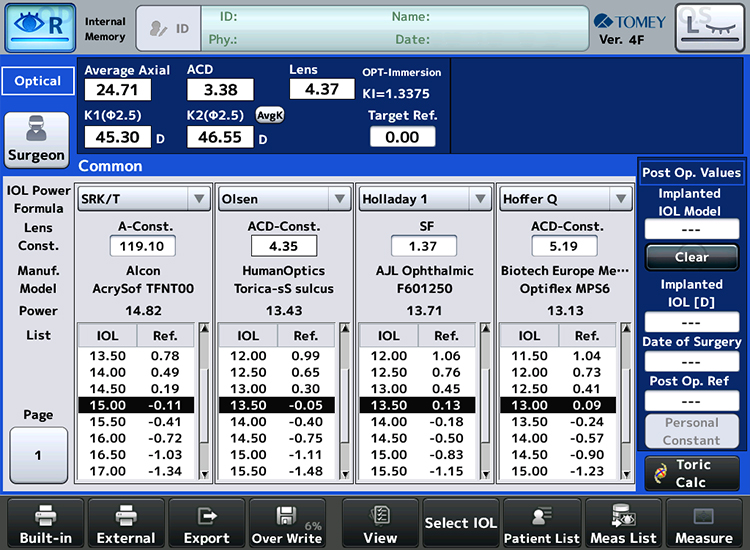This screenshot has width=750, height=550.
Task: Expand the SRK/T formula dropdown
Action: (x=144, y=199)
